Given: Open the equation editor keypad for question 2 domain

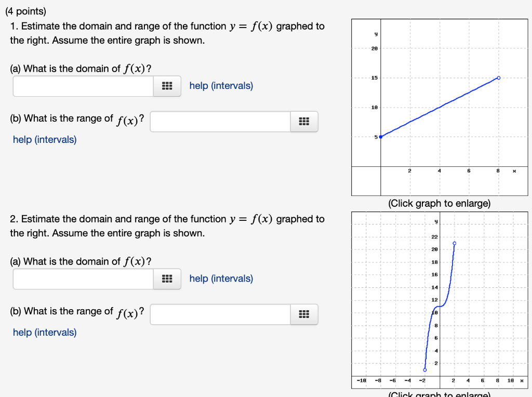Looking at the screenshot, I should (x=167, y=279).
